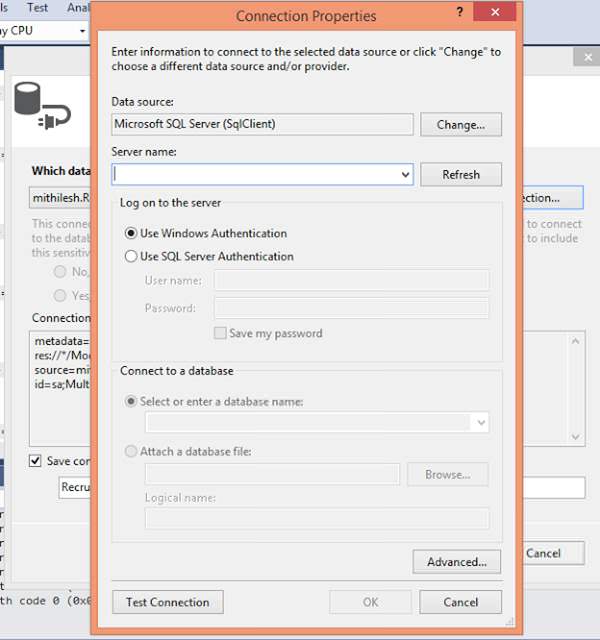
Task: Click the New Connection button in wizard
Action: [x=553, y=198]
